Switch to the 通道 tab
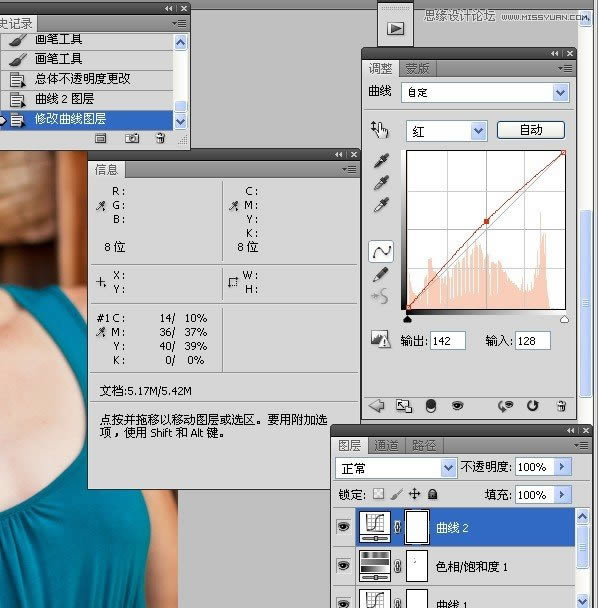Viewport: 598px width, 608px height. click(x=386, y=446)
